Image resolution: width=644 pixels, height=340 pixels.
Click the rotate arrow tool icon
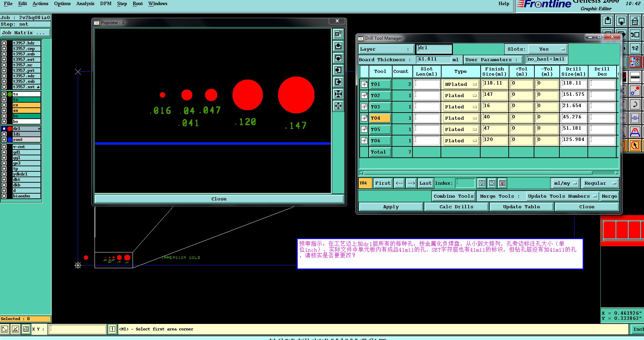coord(635,104)
